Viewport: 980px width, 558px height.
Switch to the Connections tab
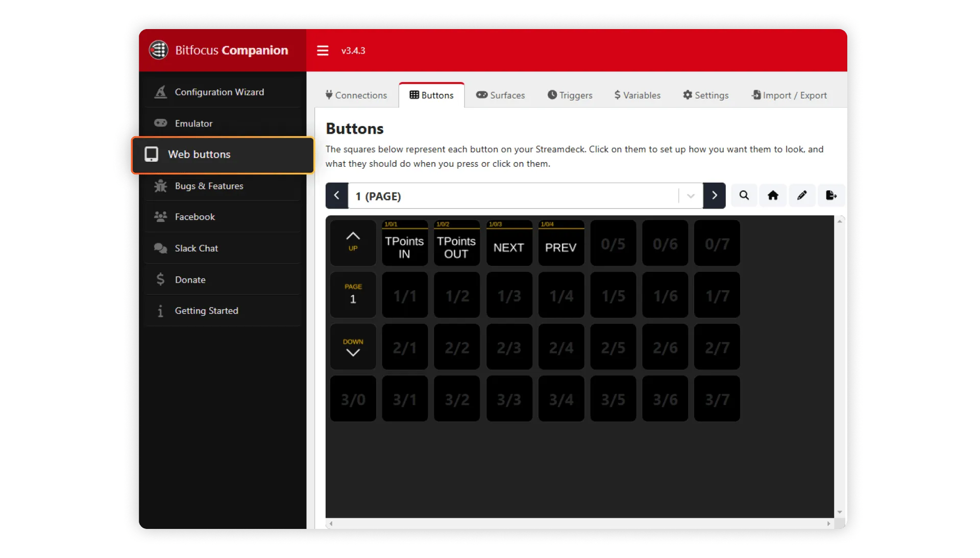356,95
